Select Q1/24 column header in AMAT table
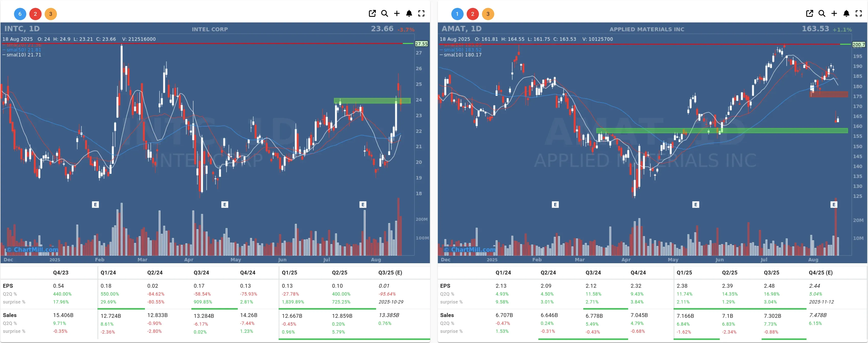The height and width of the screenshot is (343, 868). 503,273
